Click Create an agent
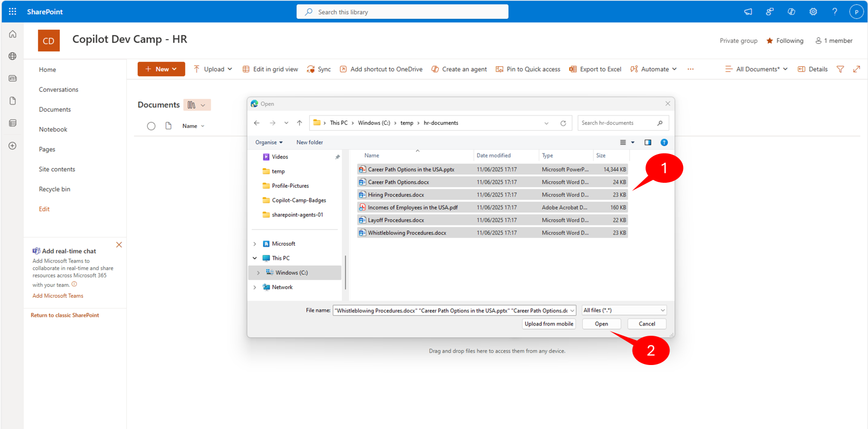 (459, 69)
